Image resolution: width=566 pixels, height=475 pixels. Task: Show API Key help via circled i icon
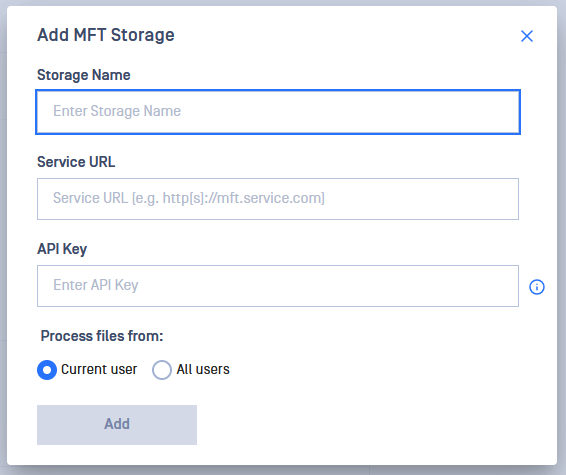tap(537, 287)
